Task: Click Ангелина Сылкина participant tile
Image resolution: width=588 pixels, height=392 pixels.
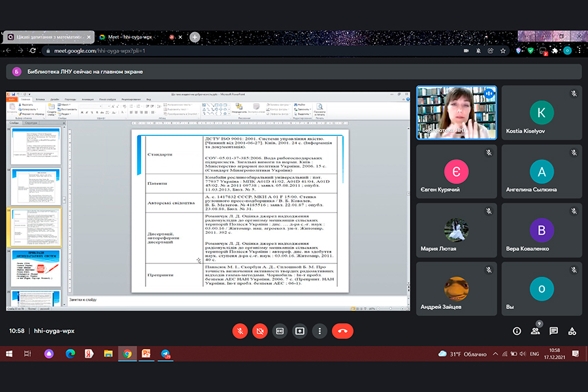Action: (x=542, y=171)
